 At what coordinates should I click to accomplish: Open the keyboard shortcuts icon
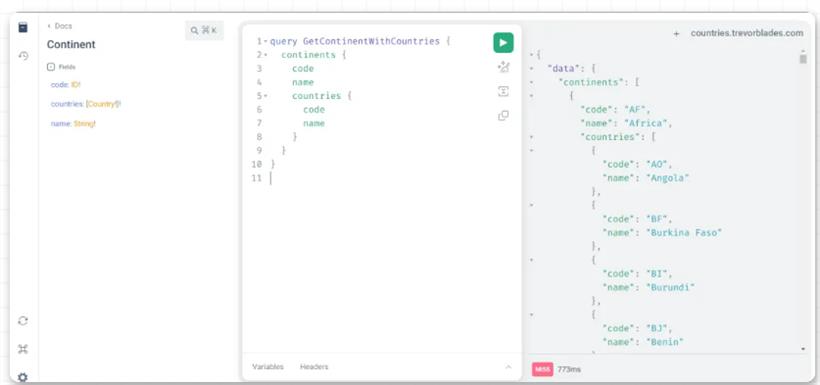click(x=23, y=349)
